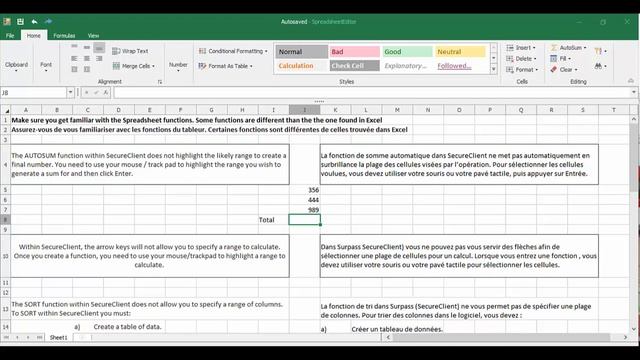This screenshot has width=640, height=360.
Task: Undo the last action
Action: [34, 22]
